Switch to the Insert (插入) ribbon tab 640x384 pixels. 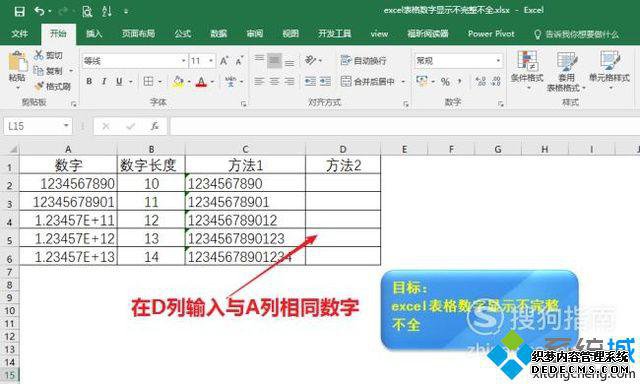coord(94,33)
